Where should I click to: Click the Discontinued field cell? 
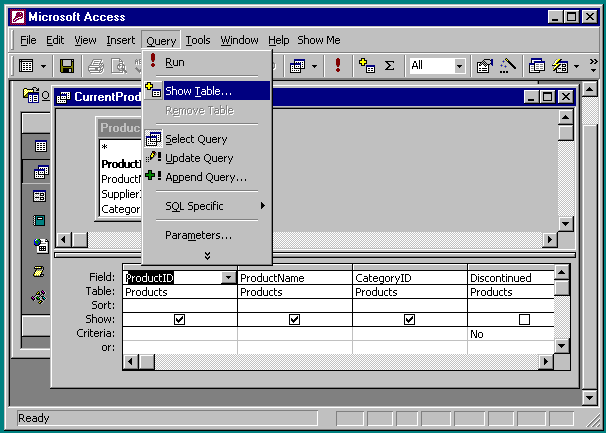[511, 278]
